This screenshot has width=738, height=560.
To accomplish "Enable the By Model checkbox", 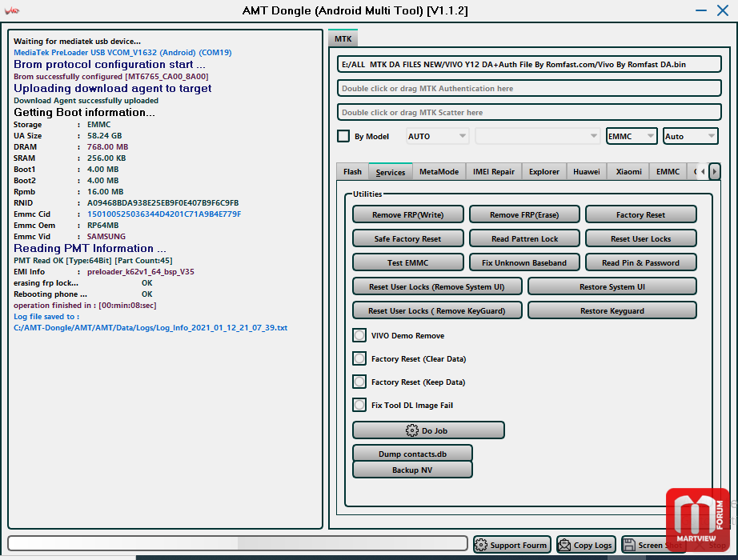I will pyautogui.click(x=343, y=136).
